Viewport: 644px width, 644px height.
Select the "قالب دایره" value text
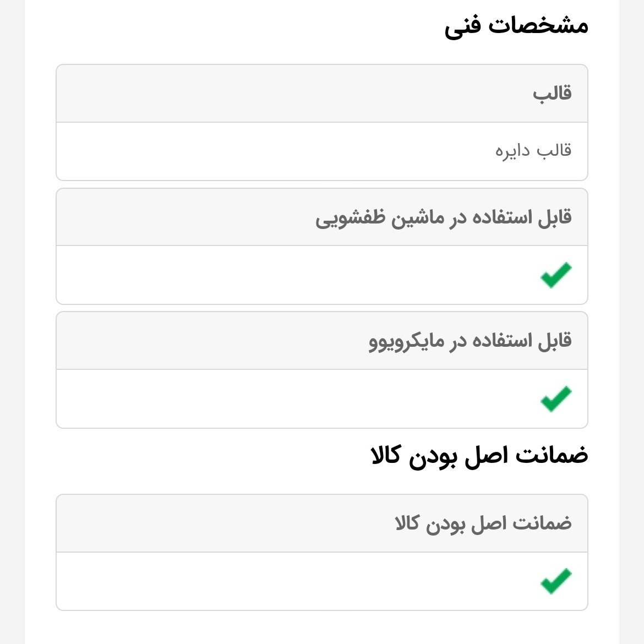[533, 150]
